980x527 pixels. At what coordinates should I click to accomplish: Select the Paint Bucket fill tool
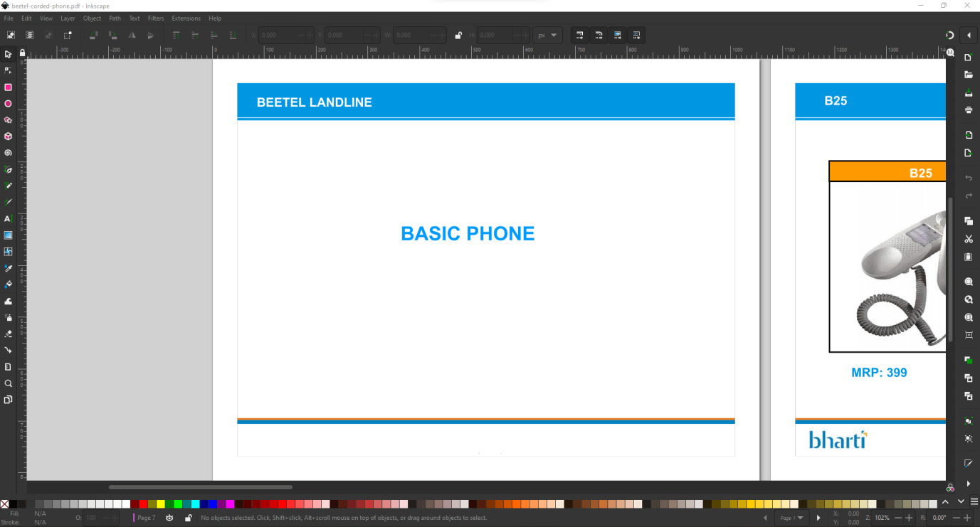point(8,284)
